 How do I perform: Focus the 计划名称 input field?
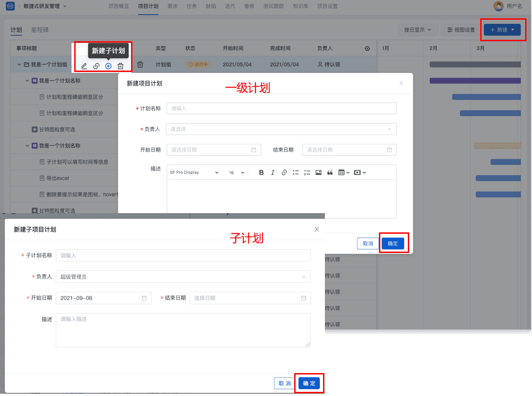(282, 109)
